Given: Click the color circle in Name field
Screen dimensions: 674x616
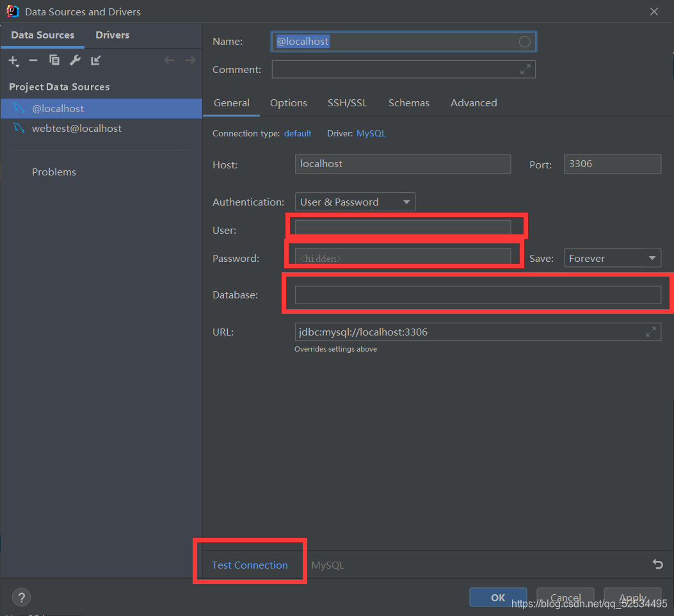Looking at the screenshot, I should [x=524, y=42].
